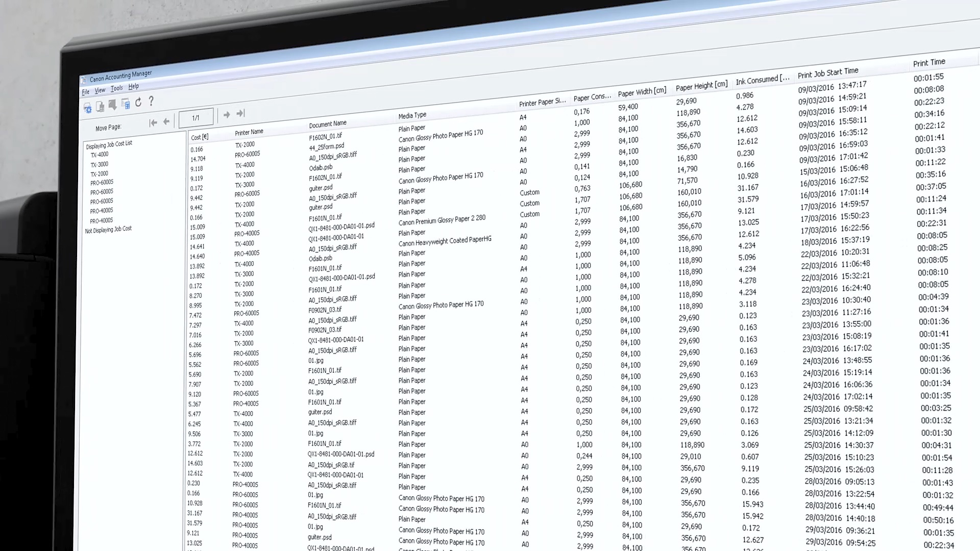Click the start time 22/03/2016 10:20:31
This screenshot has height=551, width=980.
(x=836, y=253)
